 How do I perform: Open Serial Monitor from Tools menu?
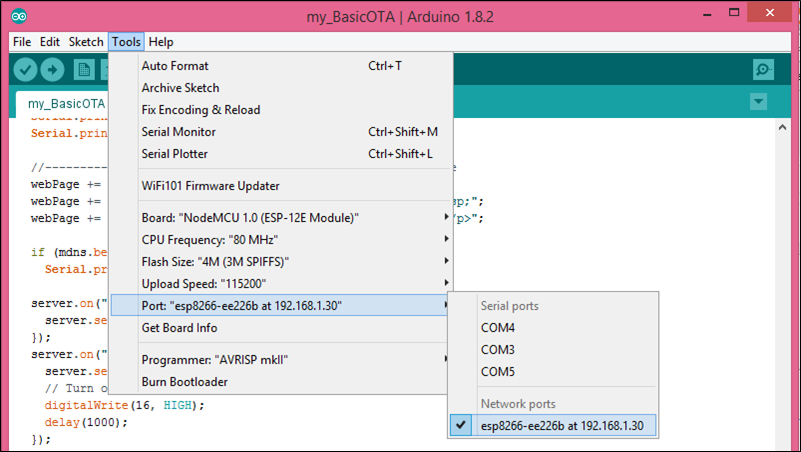(280, 132)
